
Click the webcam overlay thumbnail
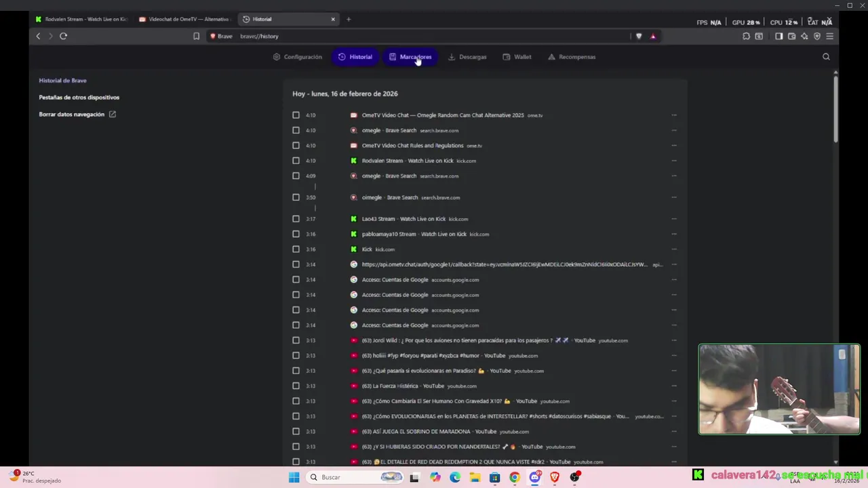779,389
